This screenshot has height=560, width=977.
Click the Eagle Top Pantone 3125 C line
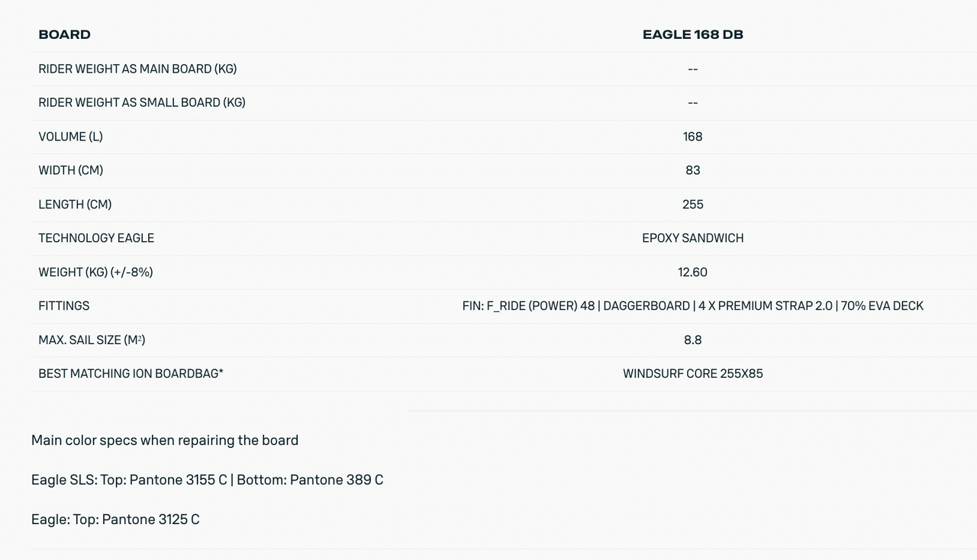click(x=115, y=520)
